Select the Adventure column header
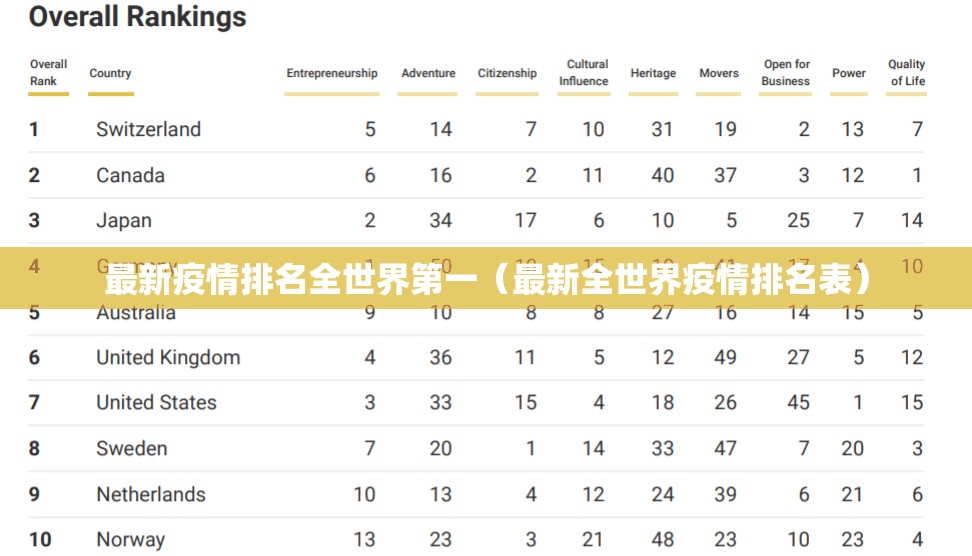 click(x=428, y=73)
